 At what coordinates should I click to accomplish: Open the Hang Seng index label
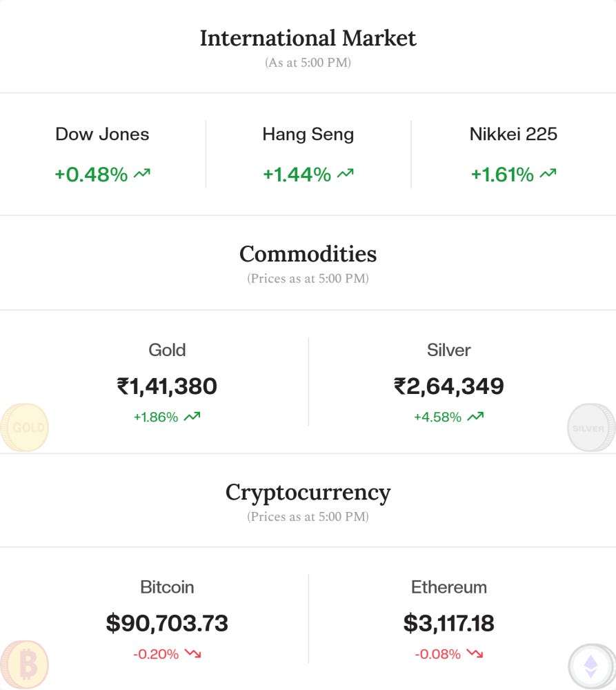(308, 134)
